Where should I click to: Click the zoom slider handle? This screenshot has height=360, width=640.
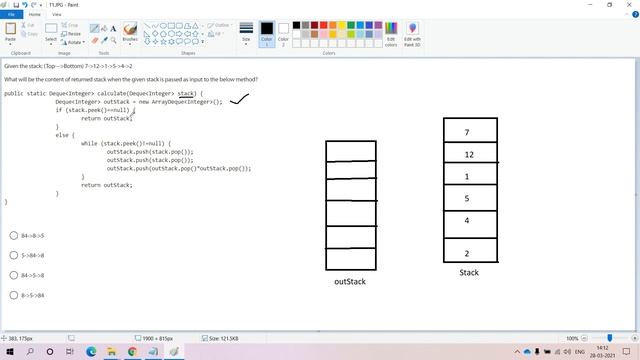point(609,338)
